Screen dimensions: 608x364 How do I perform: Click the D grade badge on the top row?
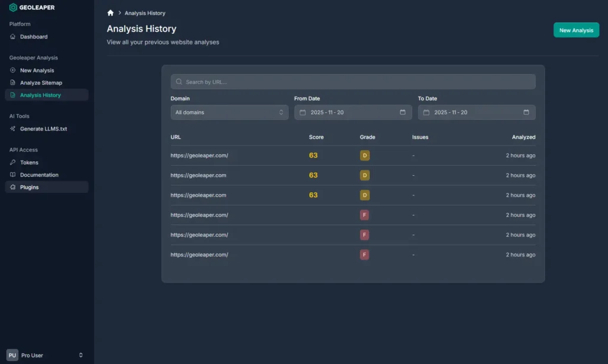[x=364, y=155]
